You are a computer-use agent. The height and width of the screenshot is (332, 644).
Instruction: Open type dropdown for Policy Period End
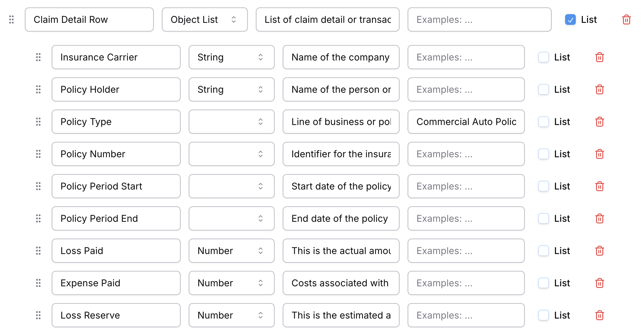pos(231,218)
